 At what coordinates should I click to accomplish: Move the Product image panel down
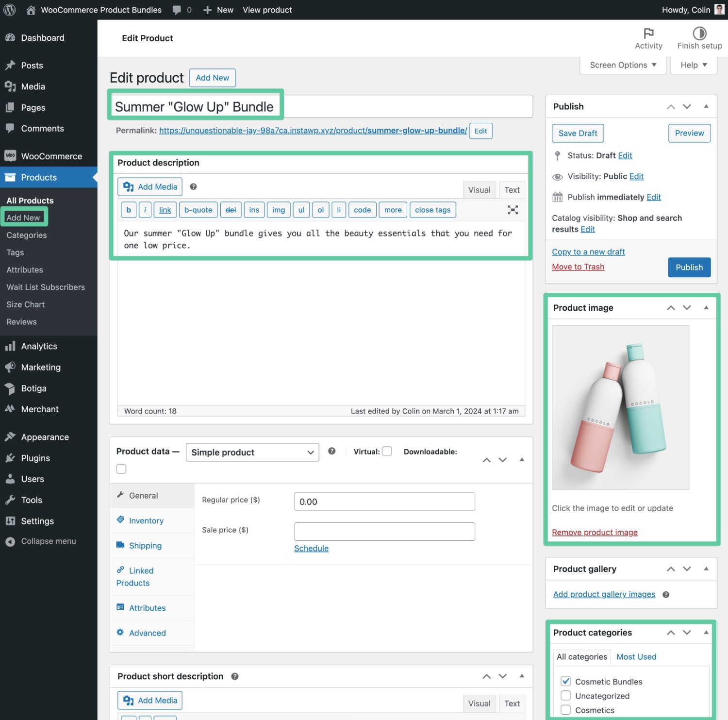pos(687,308)
